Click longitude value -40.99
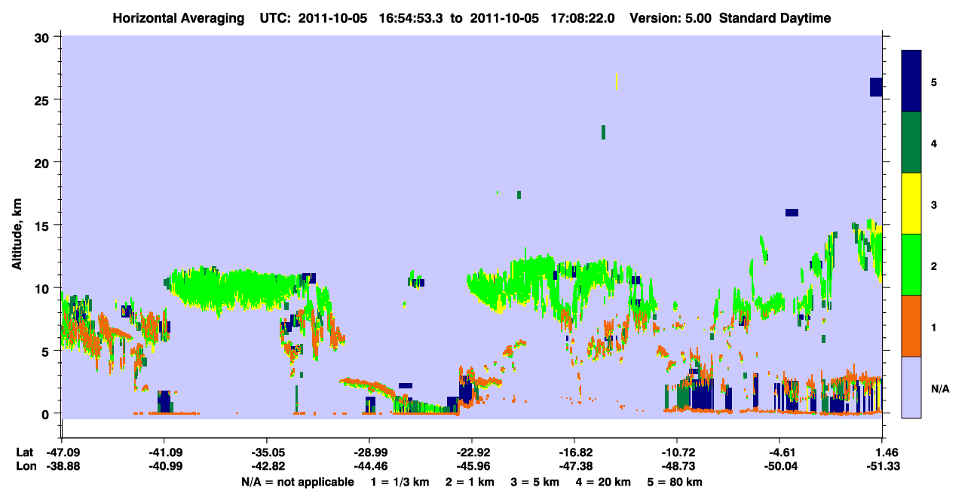 [x=164, y=466]
